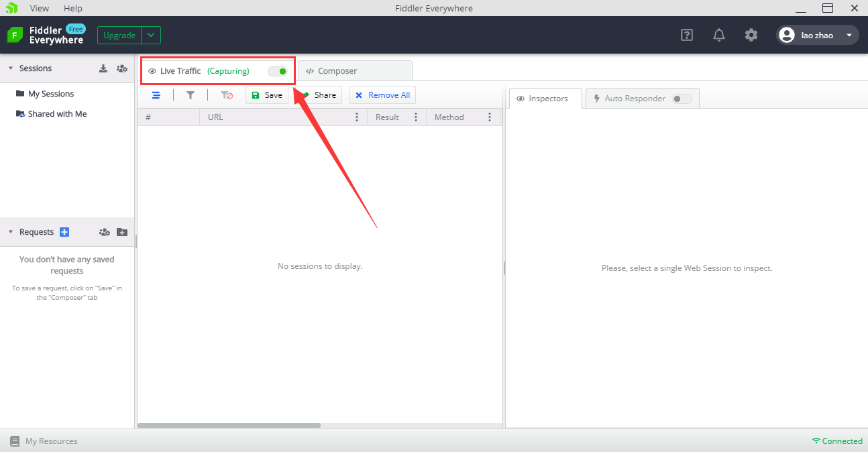Add a new request with the plus icon

(x=64, y=232)
